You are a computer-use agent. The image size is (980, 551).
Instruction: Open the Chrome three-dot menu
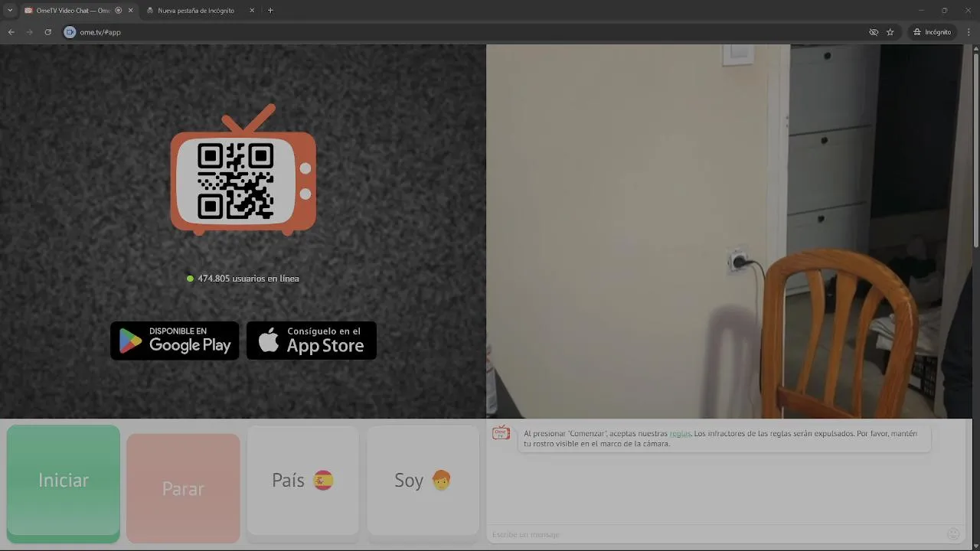(x=969, y=32)
